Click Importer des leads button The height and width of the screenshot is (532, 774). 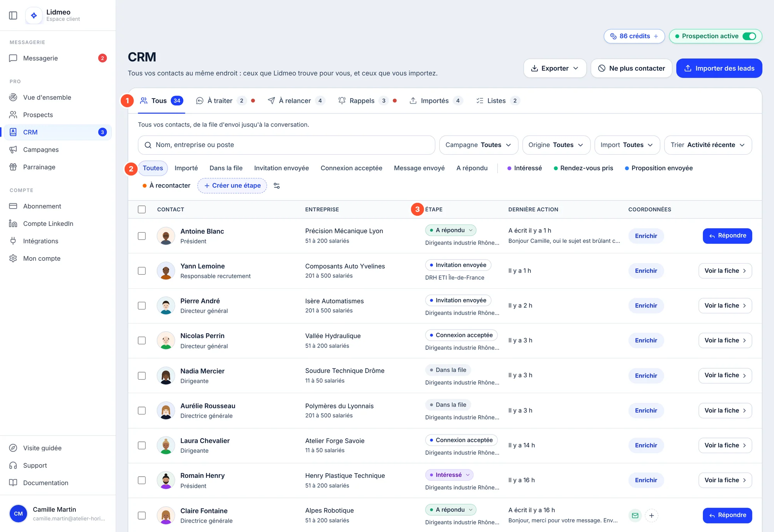click(719, 68)
